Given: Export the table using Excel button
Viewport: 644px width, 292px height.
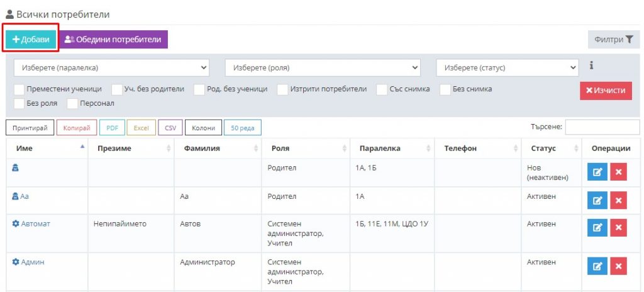Looking at the screenshot, I should 140,128.
